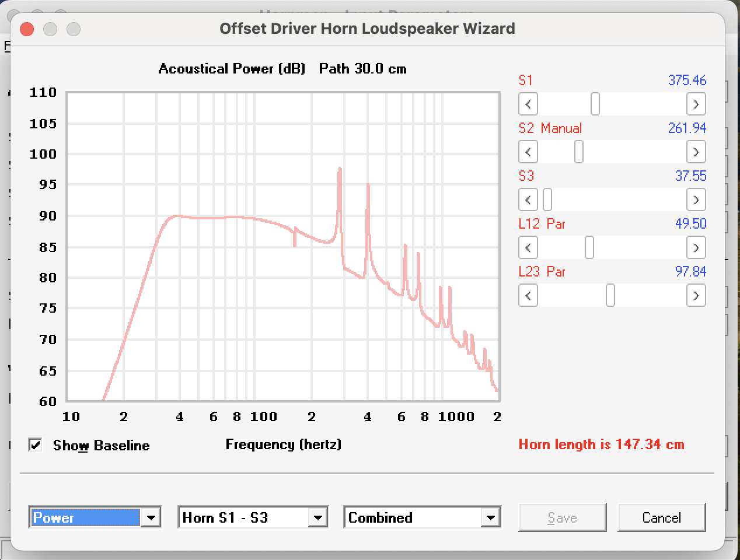Click inside the acoustical power graph
The image size is (740, 560).
(283, 247)
